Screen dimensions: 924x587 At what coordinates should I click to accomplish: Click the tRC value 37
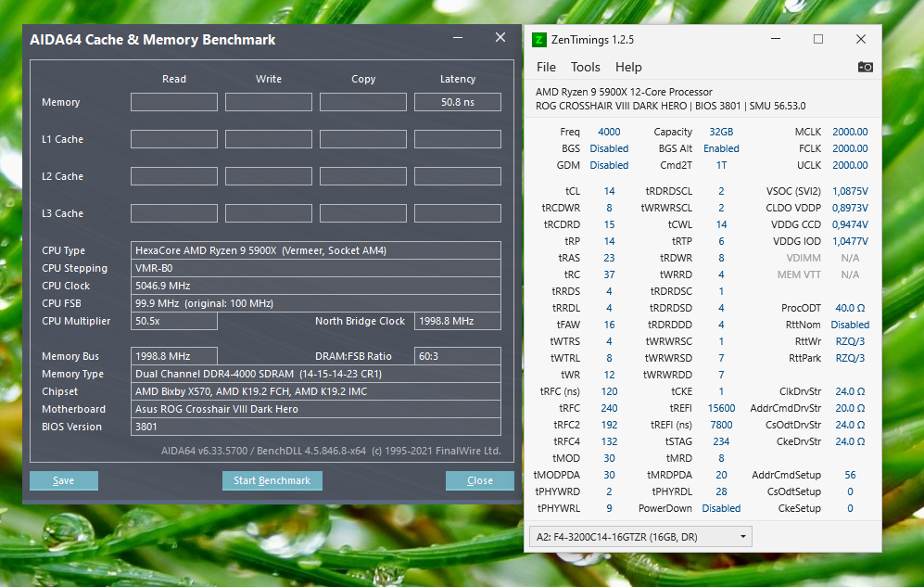click(609, 274)
